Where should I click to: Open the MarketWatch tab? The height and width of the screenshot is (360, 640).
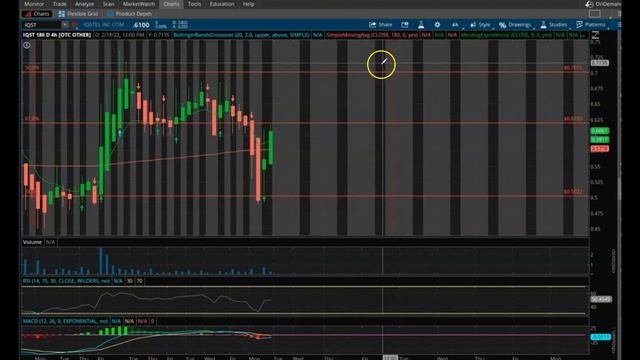[139, 4]
